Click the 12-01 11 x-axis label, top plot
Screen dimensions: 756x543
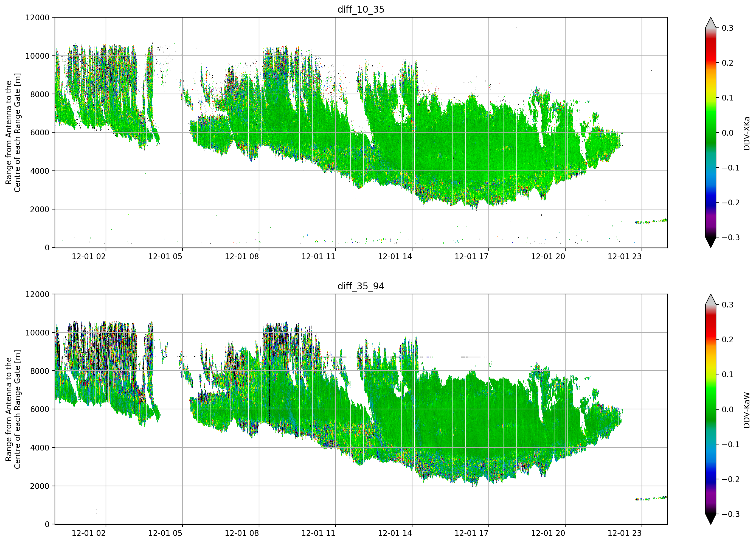318,256
